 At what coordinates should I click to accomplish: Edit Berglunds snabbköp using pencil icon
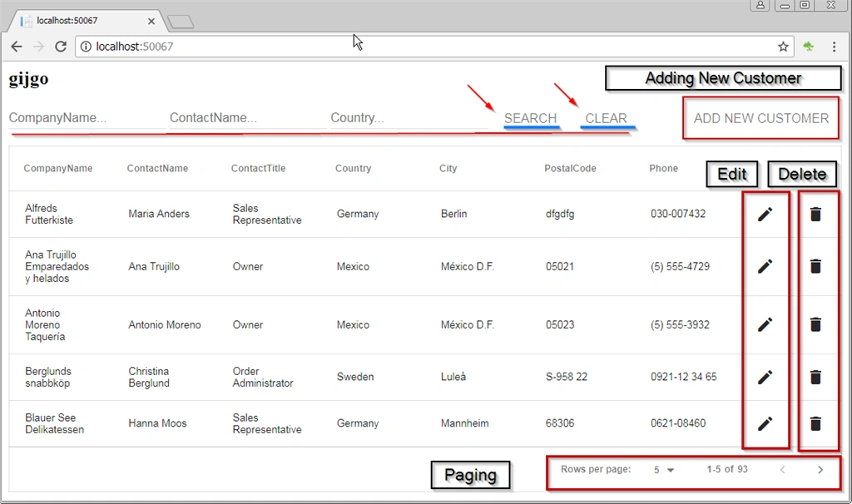pyautogui.click(x=765, y=377)
